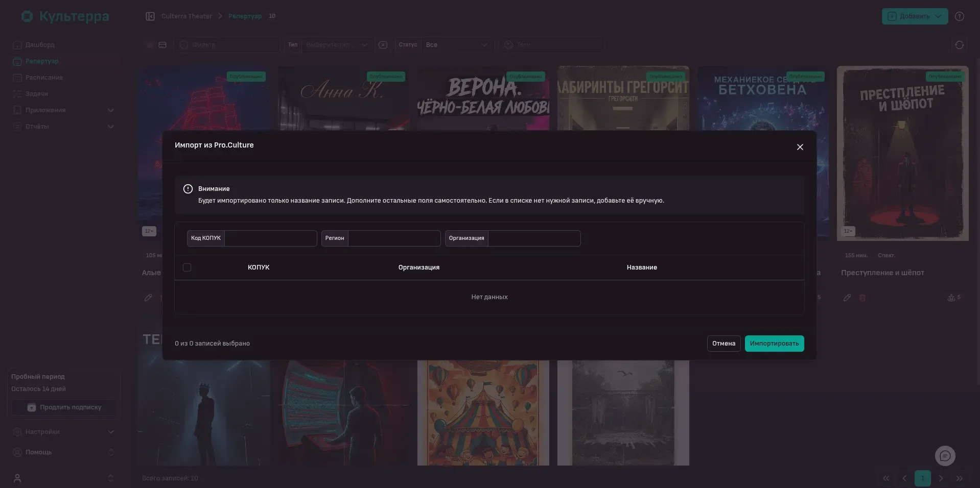Screen dimensions: 980x488
Task: Open the circus tent and balloons poster
Action: (x=483, y=413)
